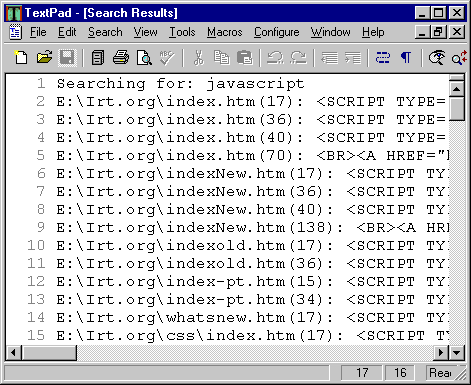Click the Save floppy disk icon
This screenshot has height=385, width=471.
point(67,58)
